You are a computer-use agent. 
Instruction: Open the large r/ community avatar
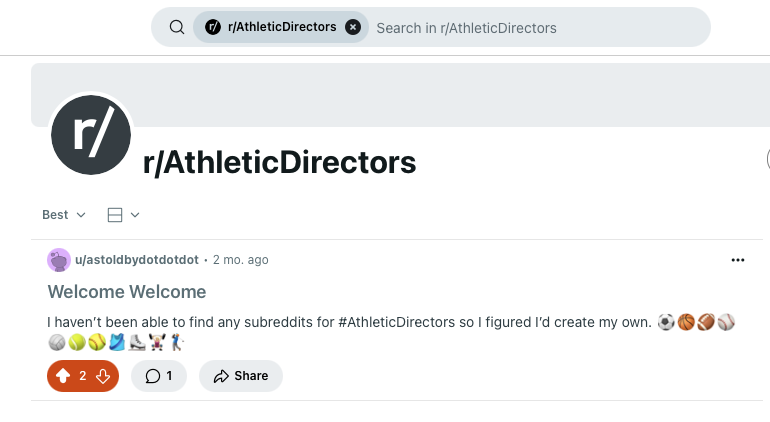91,135
